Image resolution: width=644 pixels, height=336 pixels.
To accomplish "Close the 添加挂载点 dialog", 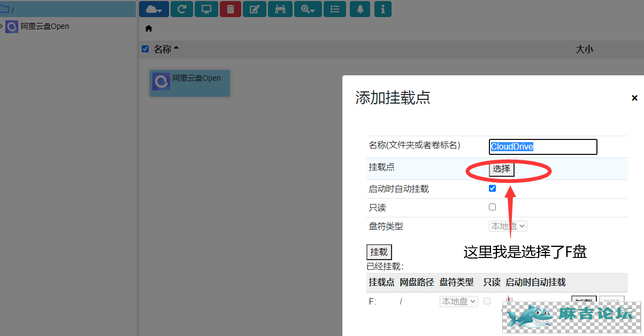I will click(x=634, y=98).
